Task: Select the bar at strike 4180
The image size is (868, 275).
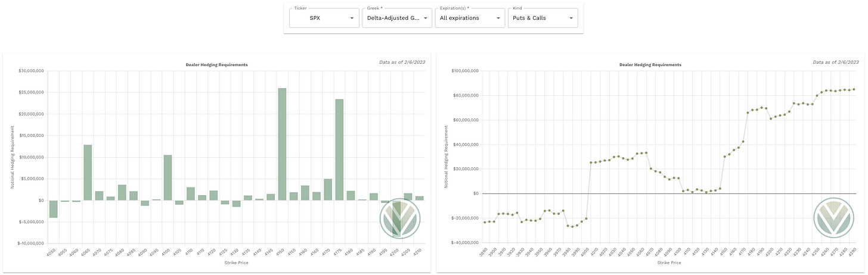Action: pos(351,196)
